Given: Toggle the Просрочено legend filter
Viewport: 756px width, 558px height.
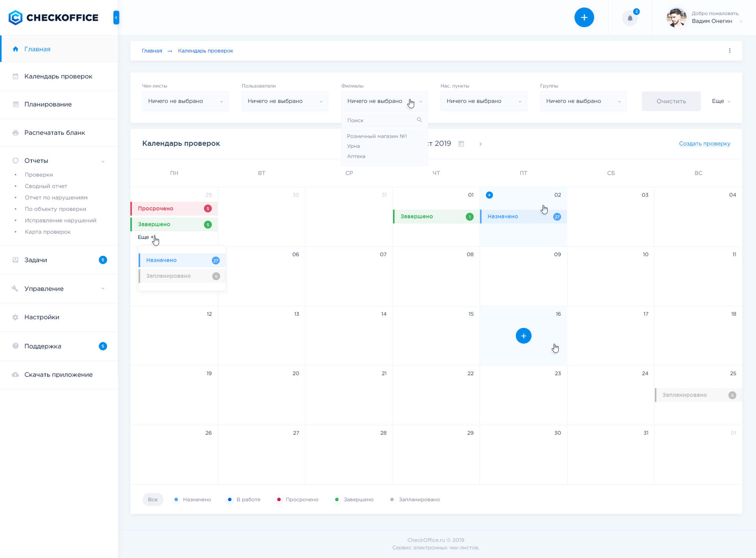Looking at the screenshot, I should coord(298,499).
